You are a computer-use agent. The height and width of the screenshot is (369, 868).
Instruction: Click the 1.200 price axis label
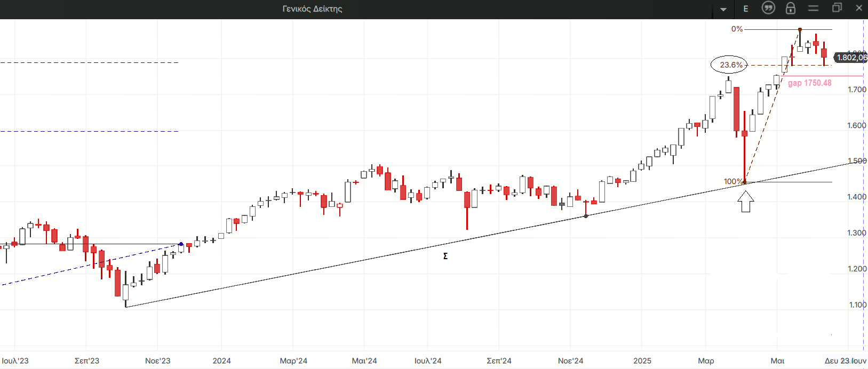857,269
